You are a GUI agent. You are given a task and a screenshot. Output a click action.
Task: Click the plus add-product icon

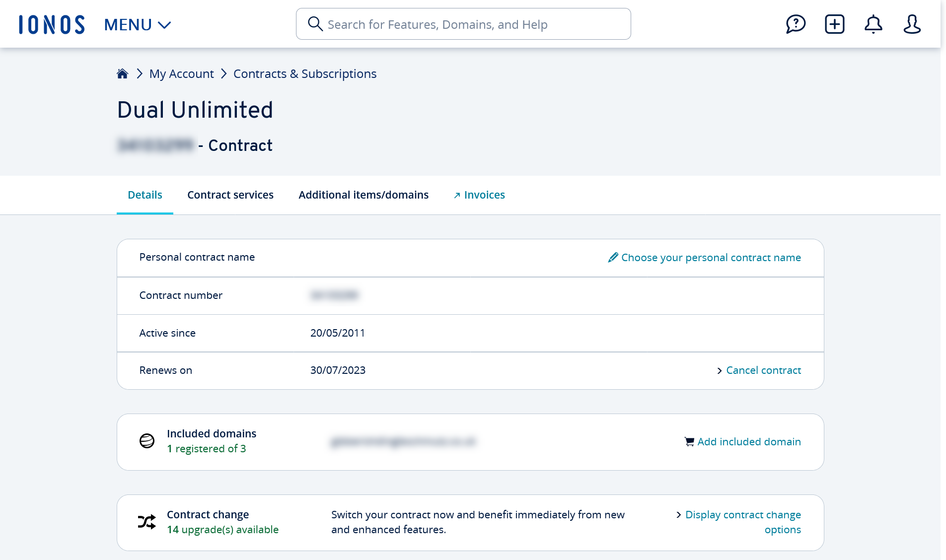834,24
